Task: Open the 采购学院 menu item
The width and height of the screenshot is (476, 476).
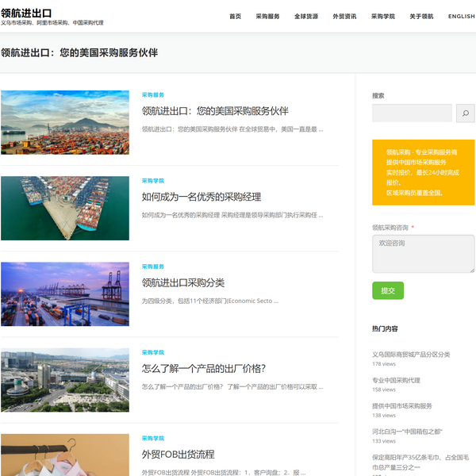Action: pos(382,16)
